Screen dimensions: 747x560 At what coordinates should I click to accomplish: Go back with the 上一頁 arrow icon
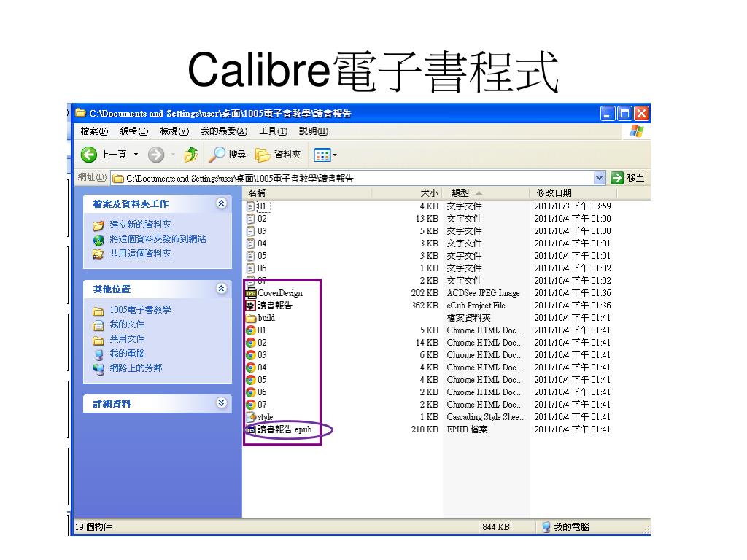pyautogui.click(x=88, y=155)
